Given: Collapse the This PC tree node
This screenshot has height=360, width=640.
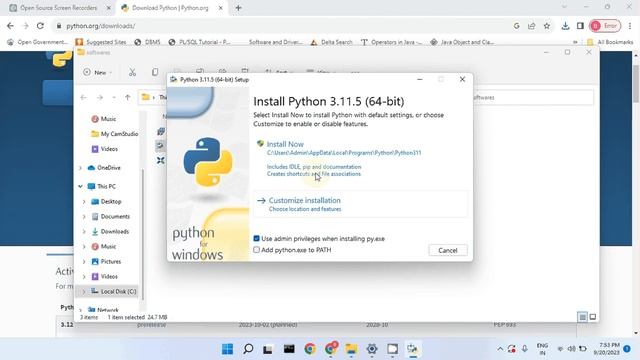Looking at the screenshot, I should pyautogui.click(x=80, y=186).
